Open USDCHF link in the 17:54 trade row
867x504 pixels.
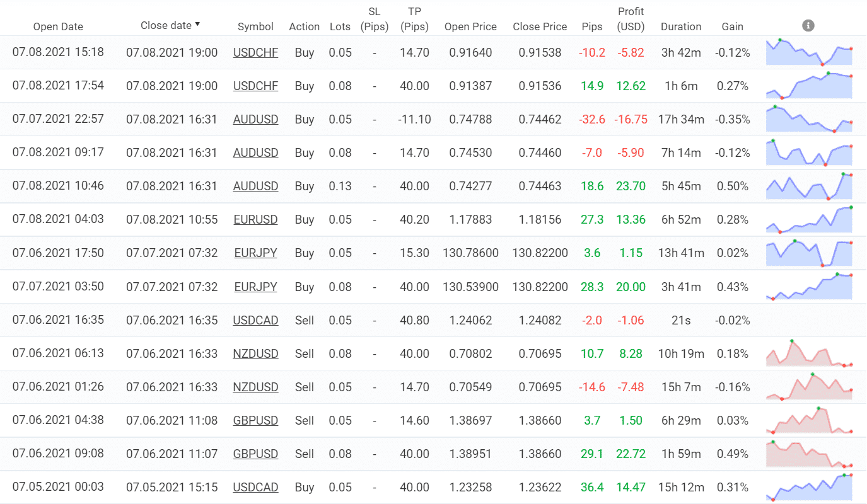[x=255, y=86]
